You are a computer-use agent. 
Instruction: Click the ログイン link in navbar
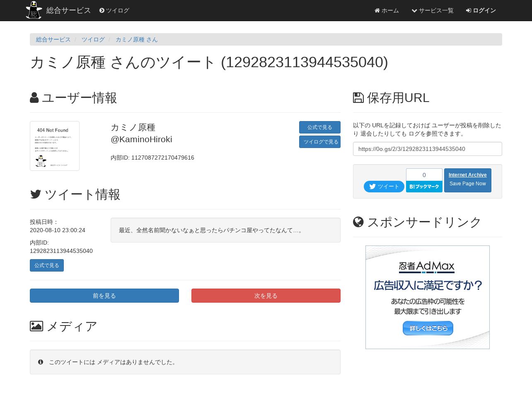point(481,10)
